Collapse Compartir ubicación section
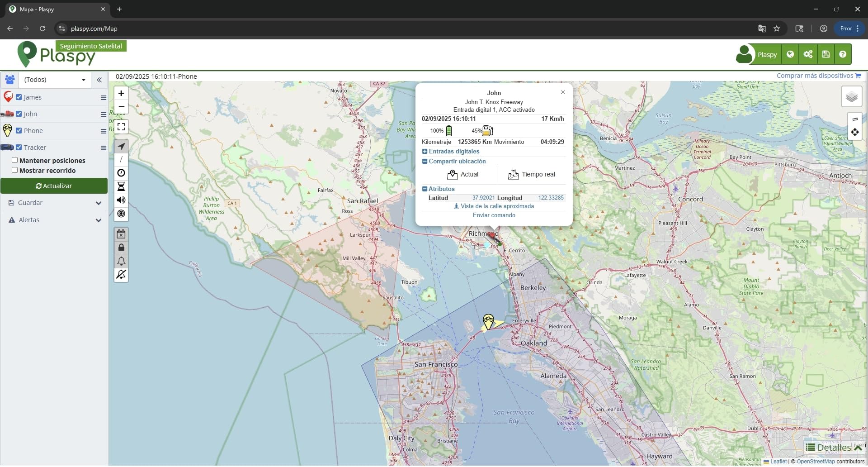This screenshot has height=467, width=868. click(454, 162)
